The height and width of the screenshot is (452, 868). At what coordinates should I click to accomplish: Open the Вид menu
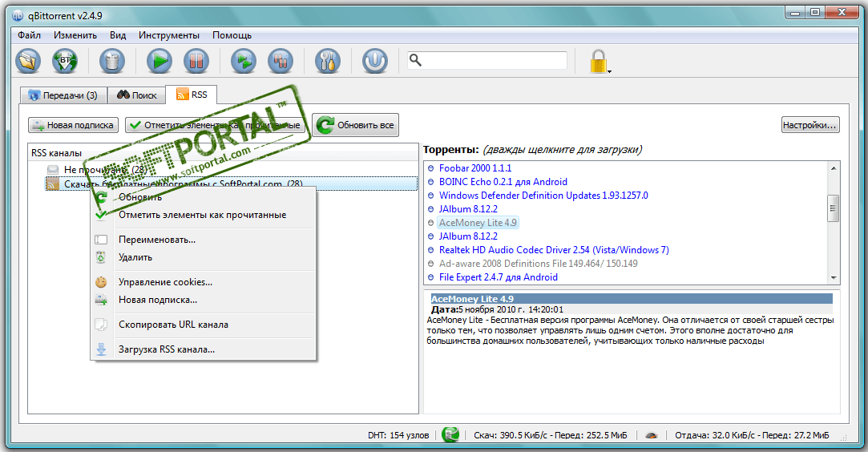(118, 34)
